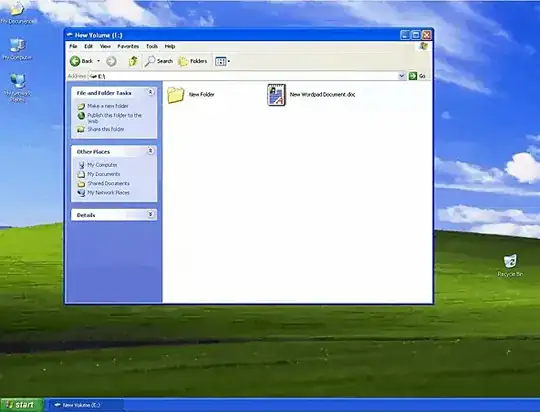Open the Views dropdown button

pos(222,61)
